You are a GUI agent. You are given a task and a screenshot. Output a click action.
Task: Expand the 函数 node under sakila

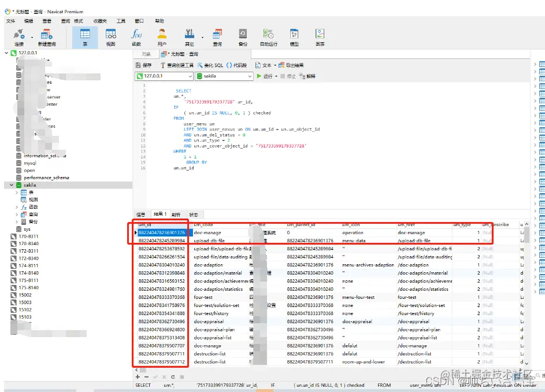point(17,207)
